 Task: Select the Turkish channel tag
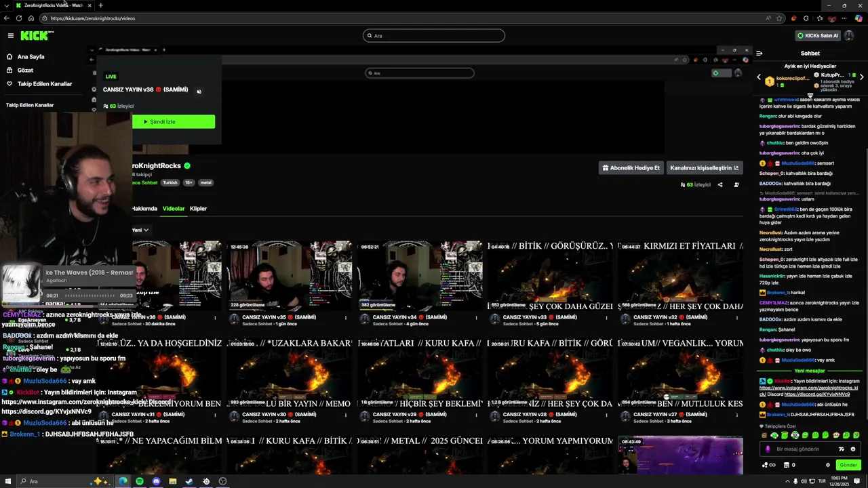click(x=170, y=182)
